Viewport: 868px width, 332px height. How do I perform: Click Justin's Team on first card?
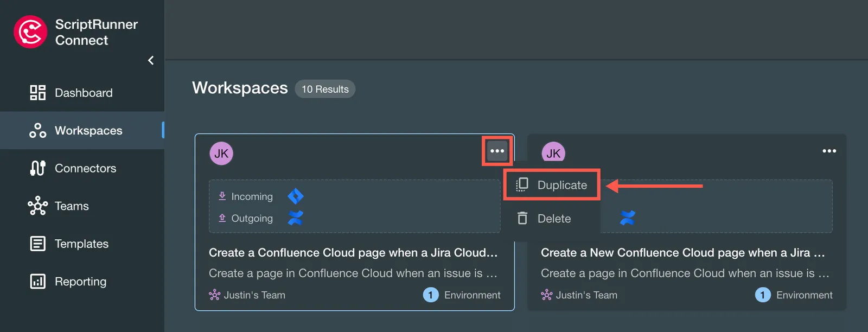click(254, 295)
